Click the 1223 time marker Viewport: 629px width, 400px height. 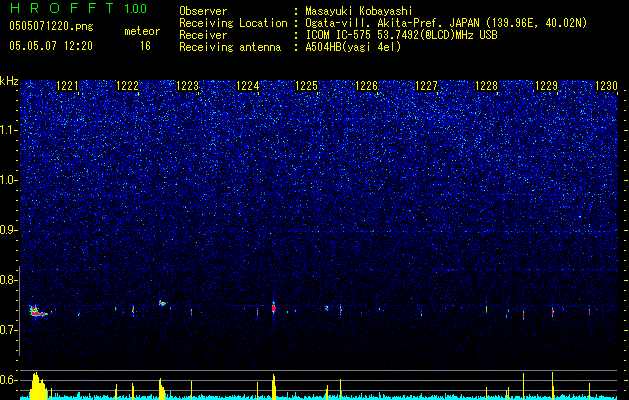pos(187,85)
